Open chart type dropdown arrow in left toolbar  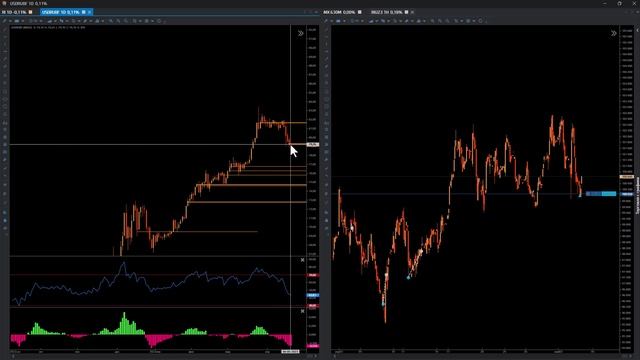pyautogui.click(x=22, y=21)
